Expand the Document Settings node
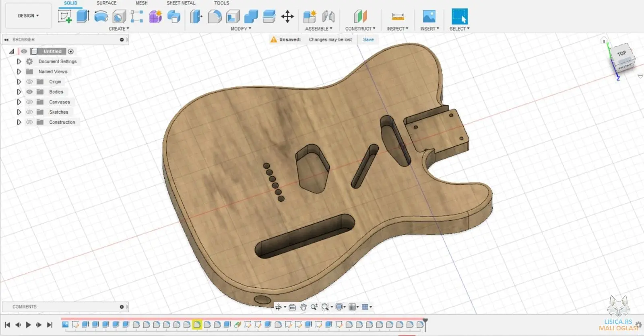 (x=19, y=61)
